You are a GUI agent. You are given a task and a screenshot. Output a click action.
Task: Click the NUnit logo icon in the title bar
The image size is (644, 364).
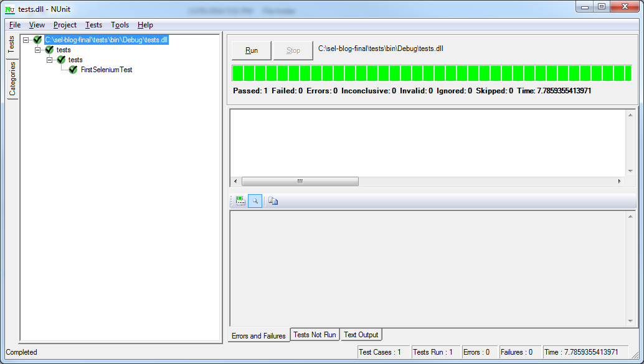tap(10, 9)
